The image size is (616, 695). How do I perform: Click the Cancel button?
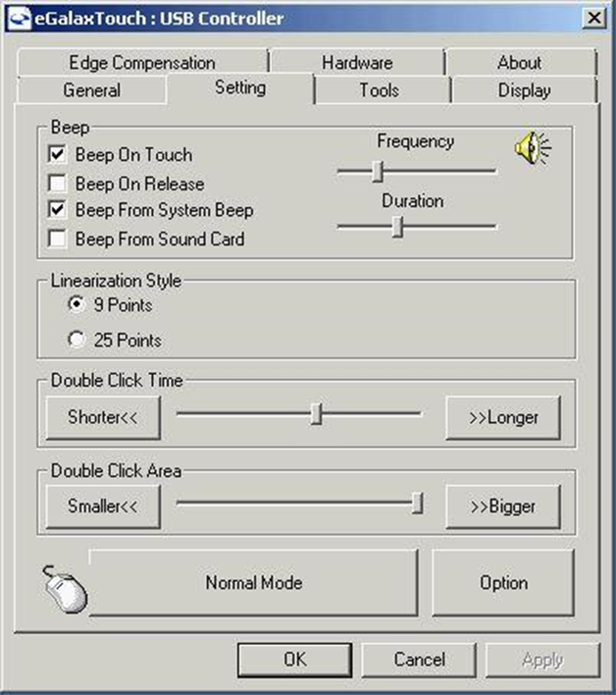tap(420, 660)
